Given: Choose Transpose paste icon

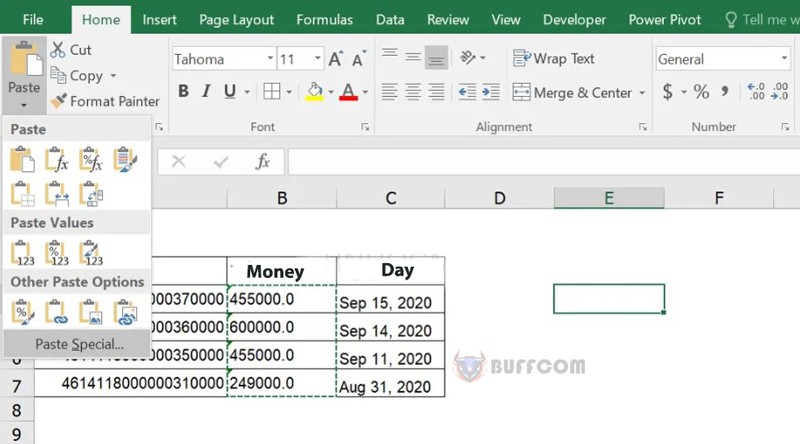Looking at the screenshot, I should coord(91,194).
